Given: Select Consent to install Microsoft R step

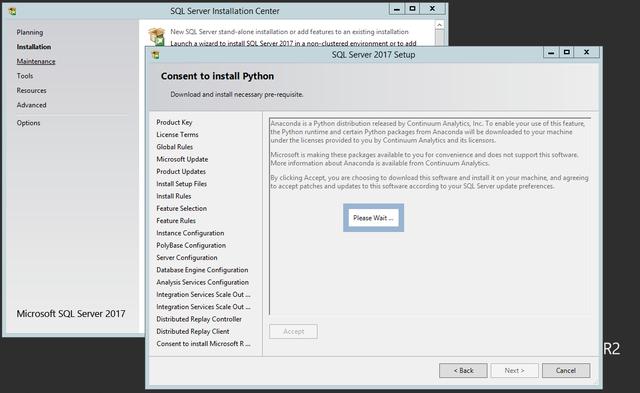Looking at the screenshot, I should coord(203,344).
